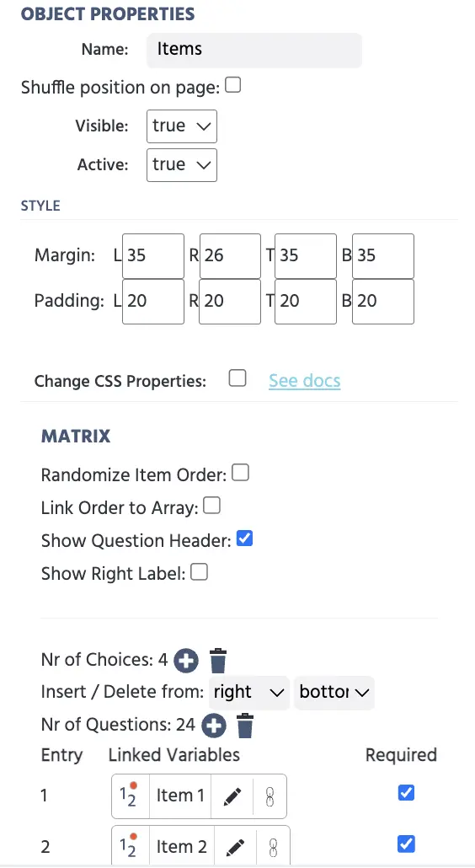Toggle Randomize Item Order checkbox
Screen dimensions: 475x868
coord(240,474)
